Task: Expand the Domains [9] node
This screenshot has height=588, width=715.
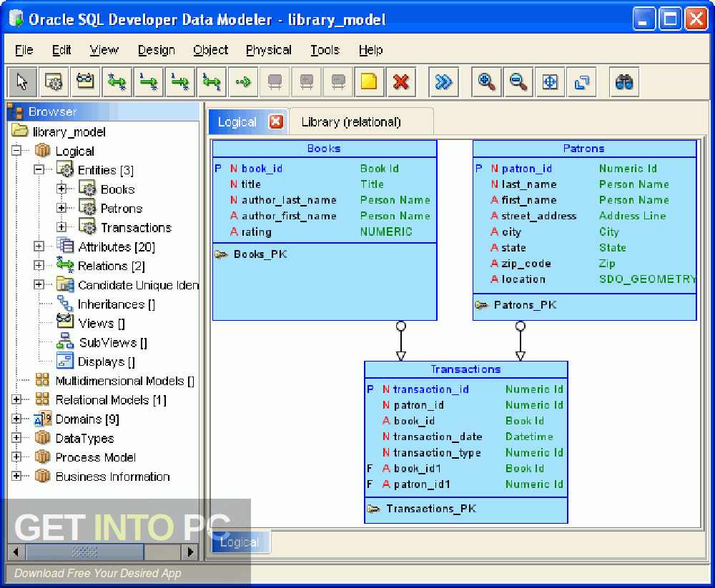Action: pos(16,419)
